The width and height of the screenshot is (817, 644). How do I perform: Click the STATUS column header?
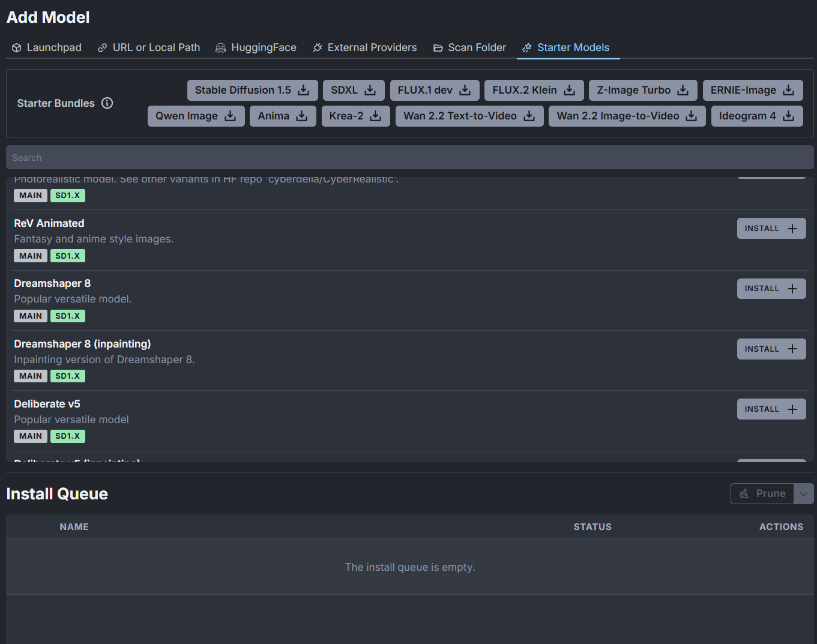(x=592, y=527)
